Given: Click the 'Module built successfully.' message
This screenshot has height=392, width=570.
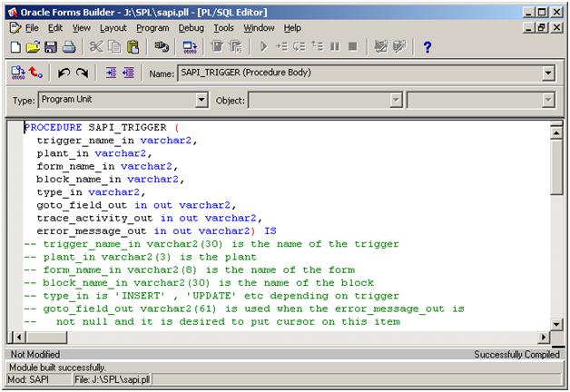Looking at the screenshot, I should 57,367.
